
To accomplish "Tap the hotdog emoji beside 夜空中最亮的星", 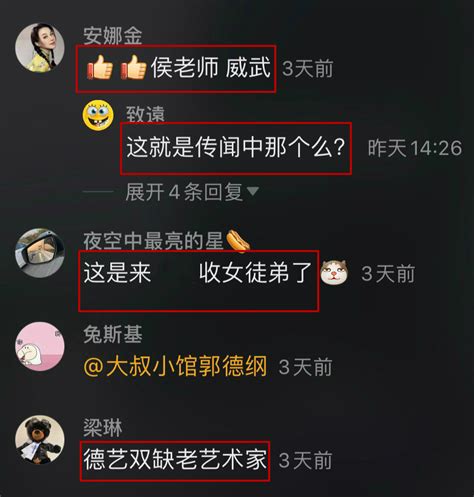I will point(238,241).
